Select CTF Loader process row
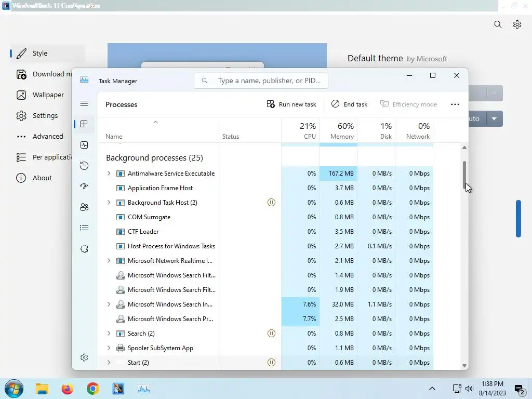The image size is (532, 399). click(x=265, y=232)
